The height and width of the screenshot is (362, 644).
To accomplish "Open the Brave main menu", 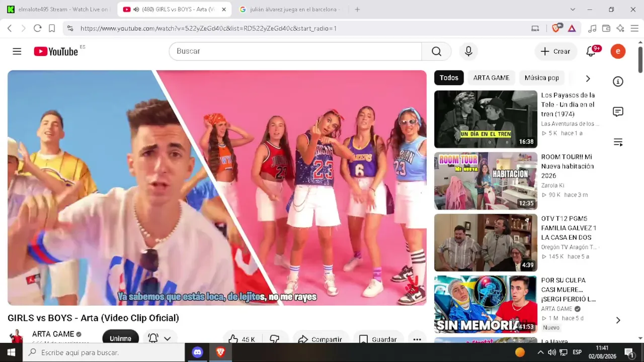I will 634,29.
